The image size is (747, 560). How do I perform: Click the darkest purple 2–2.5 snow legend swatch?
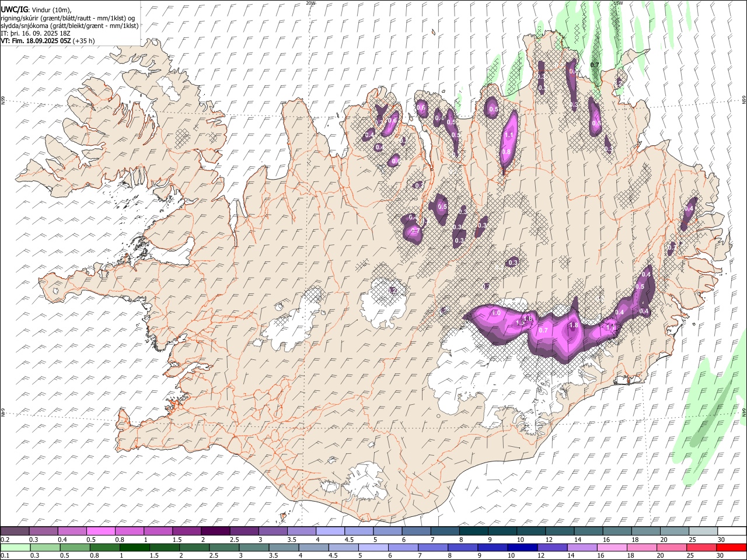pos(215,531)
